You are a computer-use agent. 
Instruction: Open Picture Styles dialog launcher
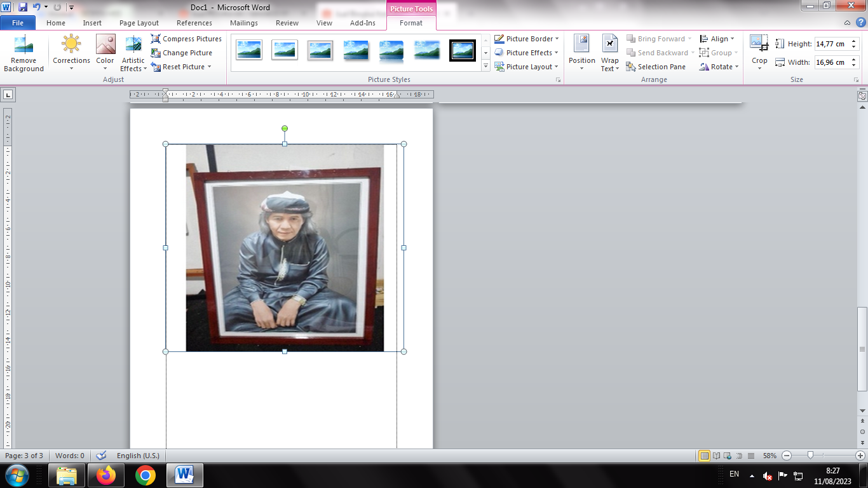(x=559, y=80)
